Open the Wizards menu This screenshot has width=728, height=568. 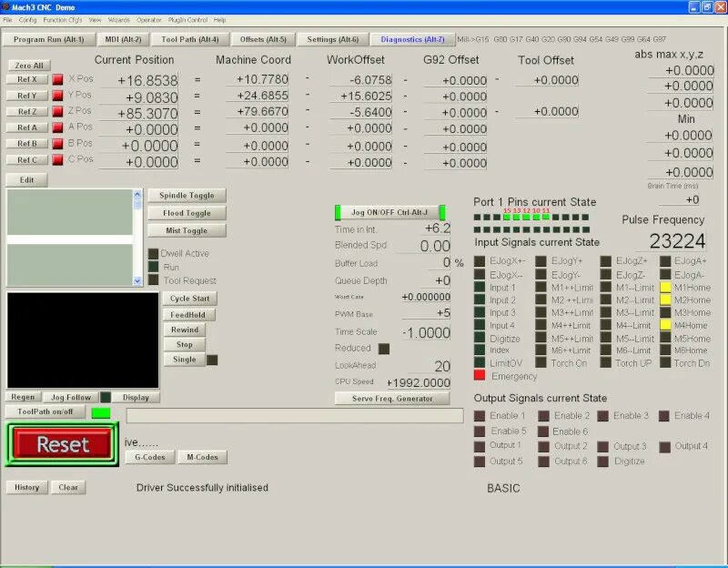coord(119,20)
